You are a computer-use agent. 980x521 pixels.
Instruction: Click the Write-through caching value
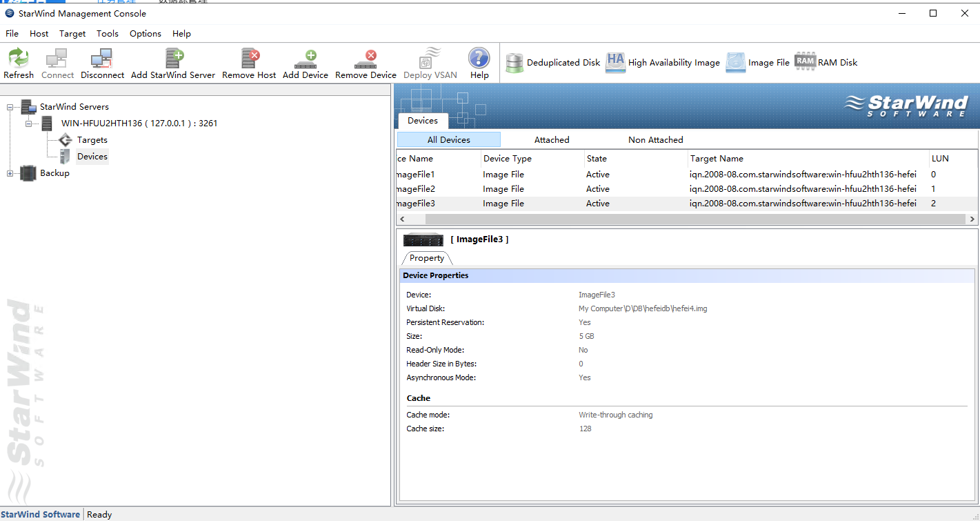click(x=616, y=415)
